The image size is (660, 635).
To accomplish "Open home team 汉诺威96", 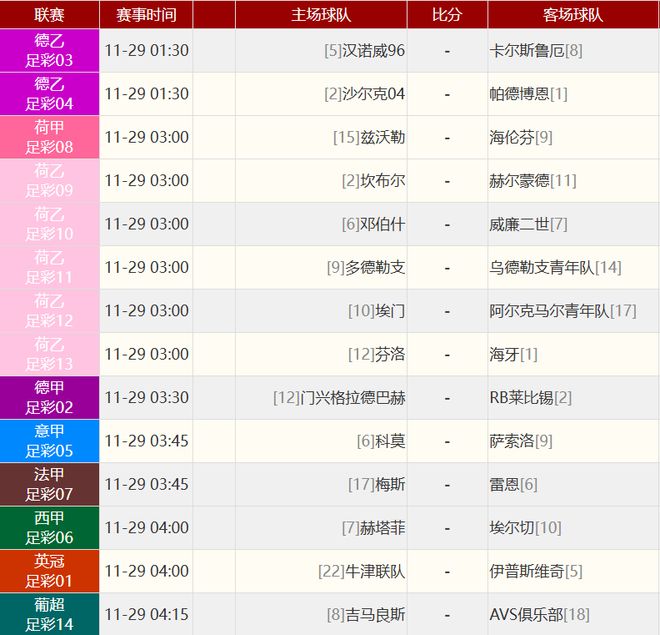I will 373,51.
